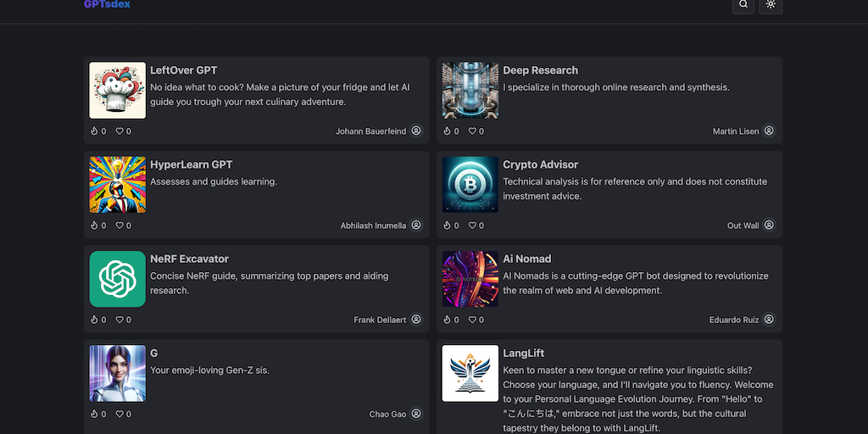Open Crypto Advisor bitcoin thumbnail
The width and height of the screenshot is (868, 434).
click(470, 184)
